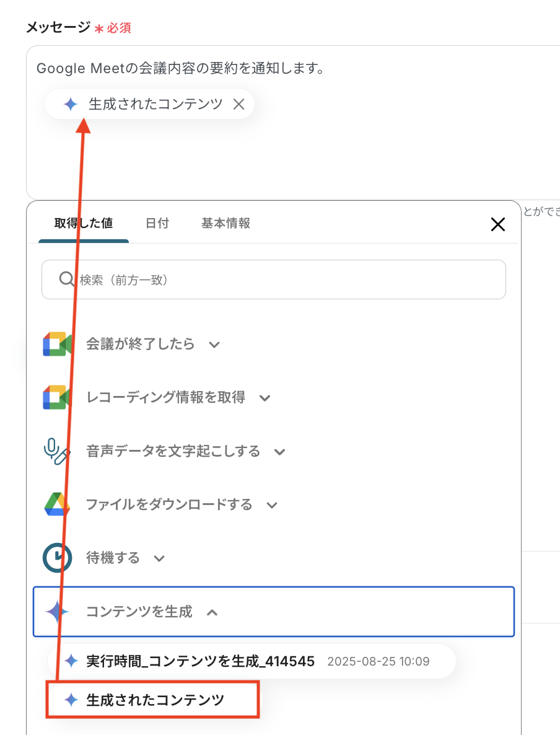Collapse コンテンツを生成 section chevron

tap(212, 613)
